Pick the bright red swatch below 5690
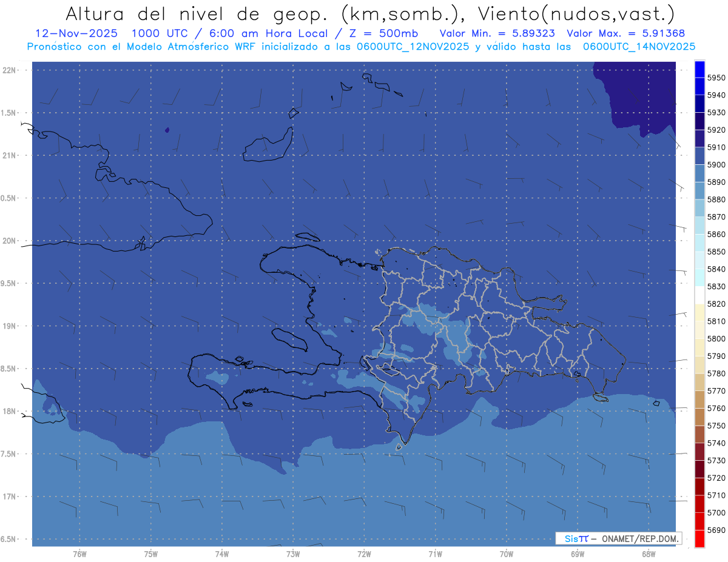 click(x=699, y=538)
